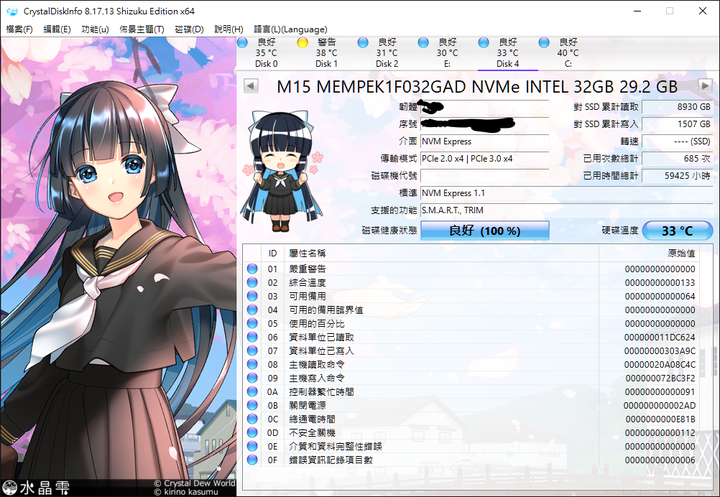Screen dimensions: 720x497
Task: Click the PCIe transfer mode field
Action: click(484, 158)
